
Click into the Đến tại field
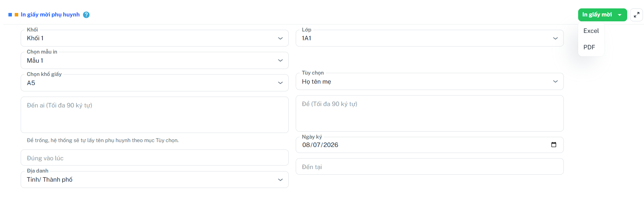[430, 167]
